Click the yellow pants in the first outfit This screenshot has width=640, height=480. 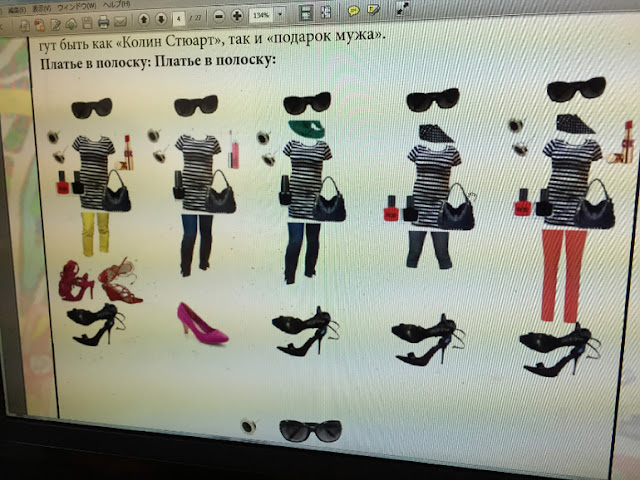96,234
